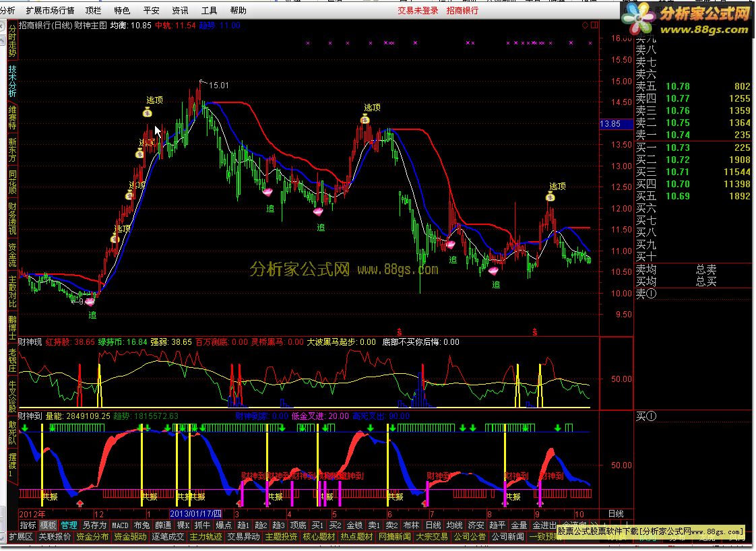Open the 平安 menu
The width and height of the screenshot is (756, 551).
152,10
